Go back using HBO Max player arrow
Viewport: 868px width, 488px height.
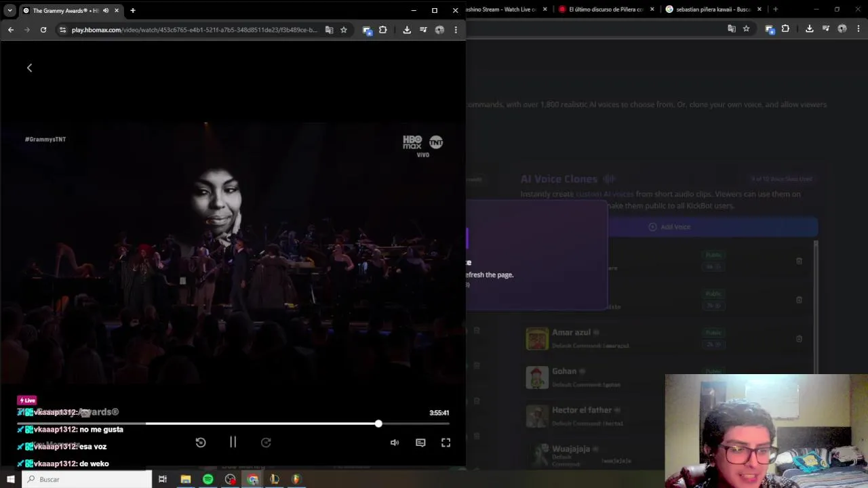pos(29,68)
